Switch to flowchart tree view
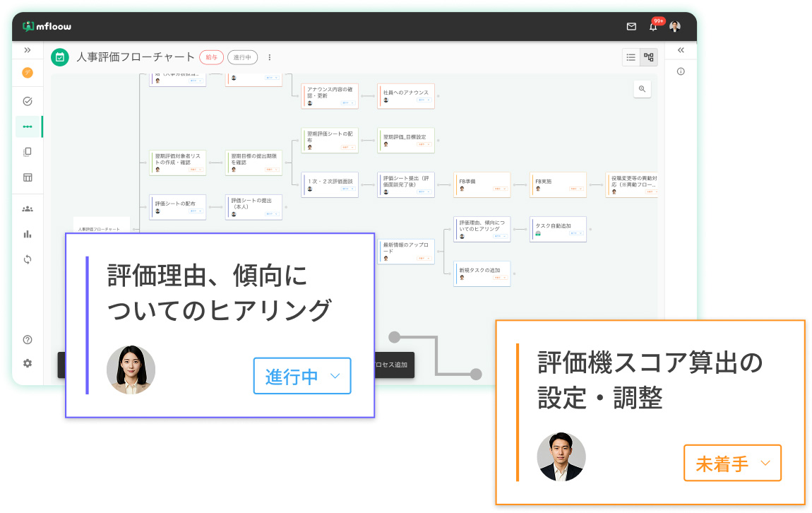 pyautogui.click(x=648, y=57)
